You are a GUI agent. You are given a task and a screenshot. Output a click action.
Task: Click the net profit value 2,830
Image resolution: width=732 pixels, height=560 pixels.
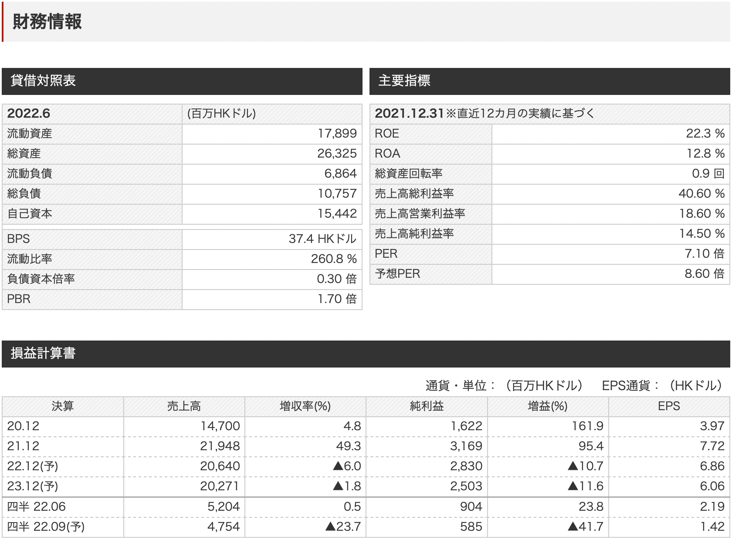click(466, 466)
